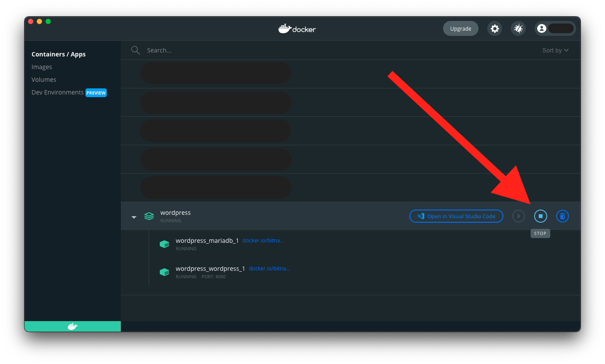This screenshot has width=605, height=364.
Task: Open Docker settings gear icon
Action: (495, 28)
